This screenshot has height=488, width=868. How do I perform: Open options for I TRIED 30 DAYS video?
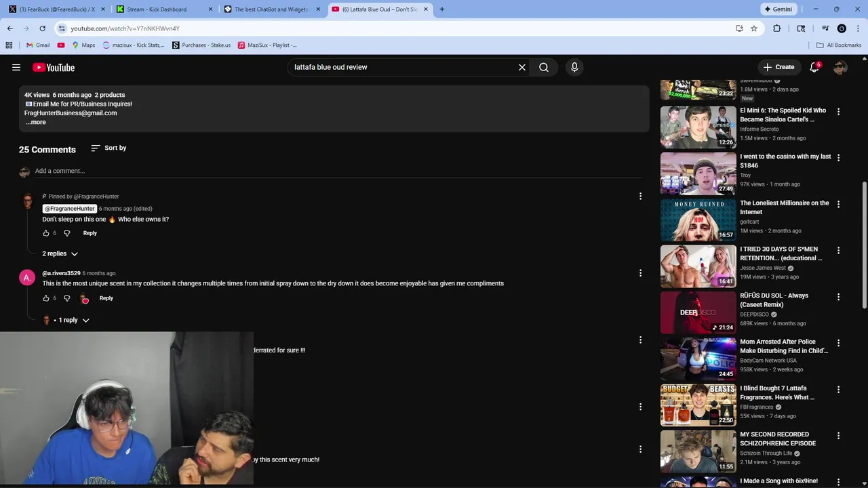[x=838, y=250]
